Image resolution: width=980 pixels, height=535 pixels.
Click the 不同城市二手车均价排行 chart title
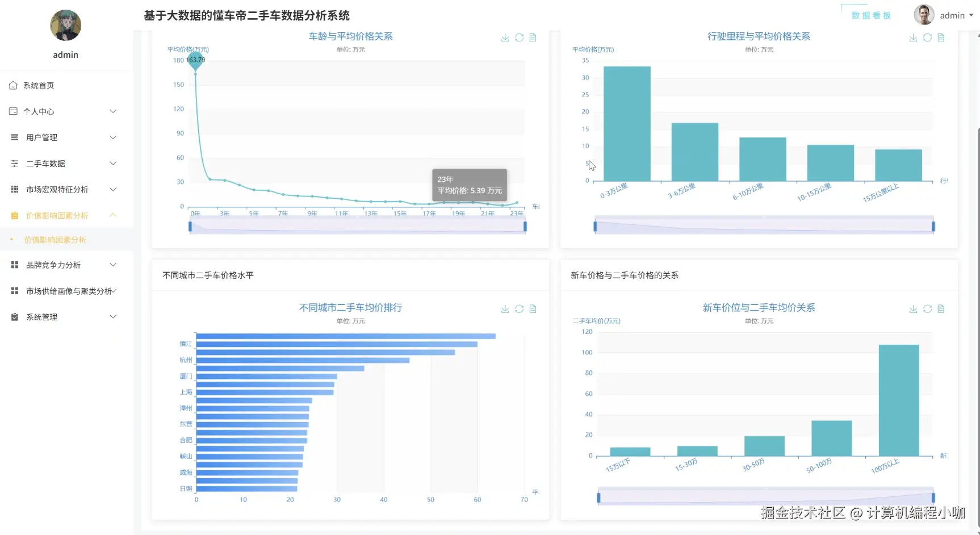(x=350, y=308)
